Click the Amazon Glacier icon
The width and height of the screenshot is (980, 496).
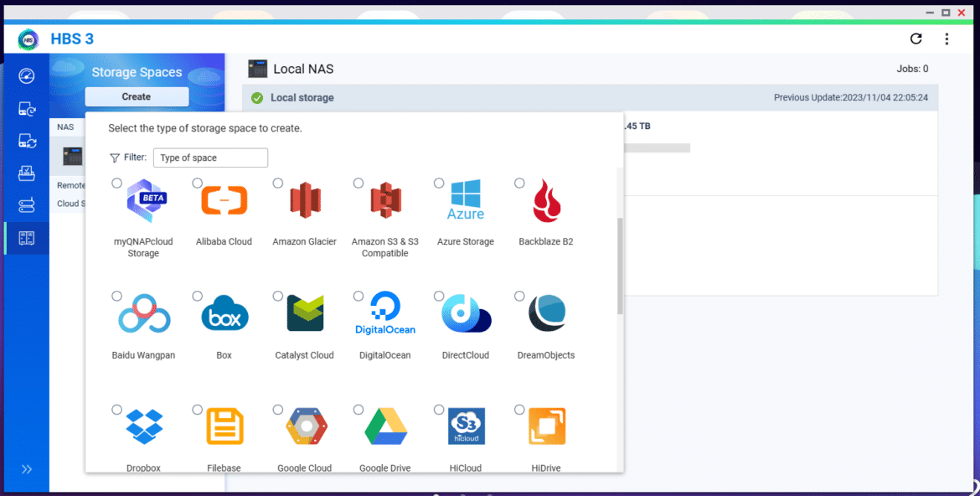(305, 200)
